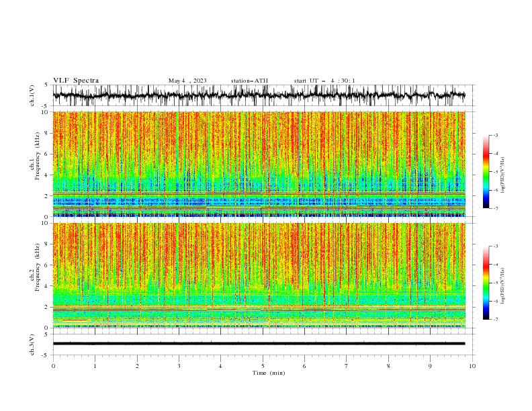This screenshot has height=411, width=532.
Task: Click the "Time (min)" axis title
Action: [269, 373]
